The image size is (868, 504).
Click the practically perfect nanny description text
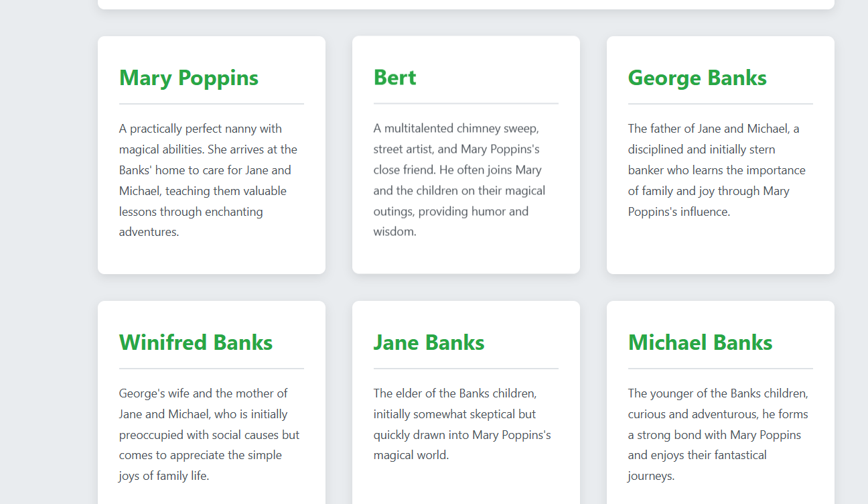(208, 180)
